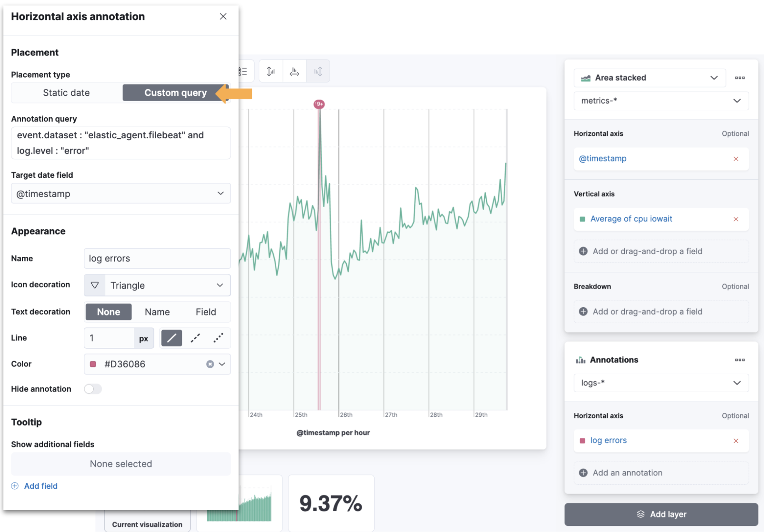
Task: Open the Target date field dropdown
Action: pos(121,193)
